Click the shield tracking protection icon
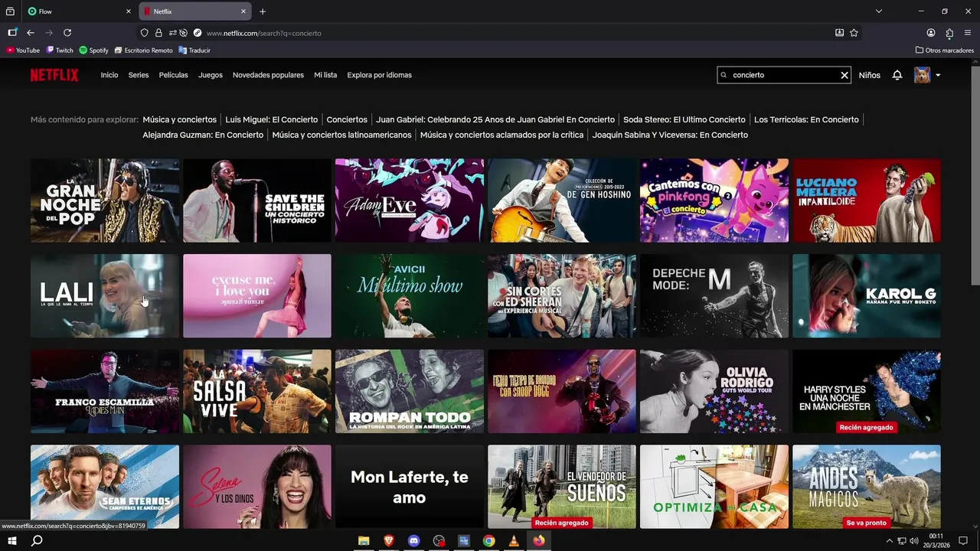This screenshot has width=980, height=551. pos(145,33)
